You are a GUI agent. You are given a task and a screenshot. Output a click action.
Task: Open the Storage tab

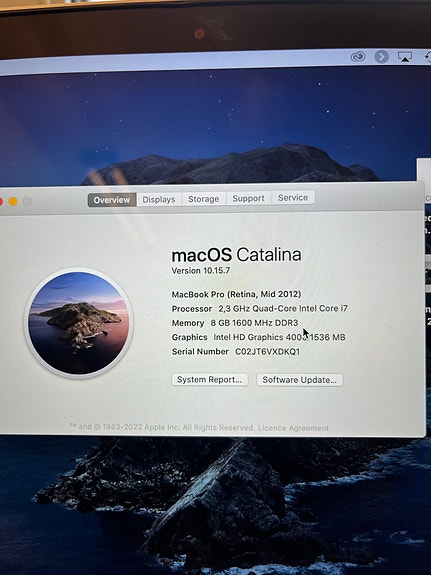pos(204,199)
